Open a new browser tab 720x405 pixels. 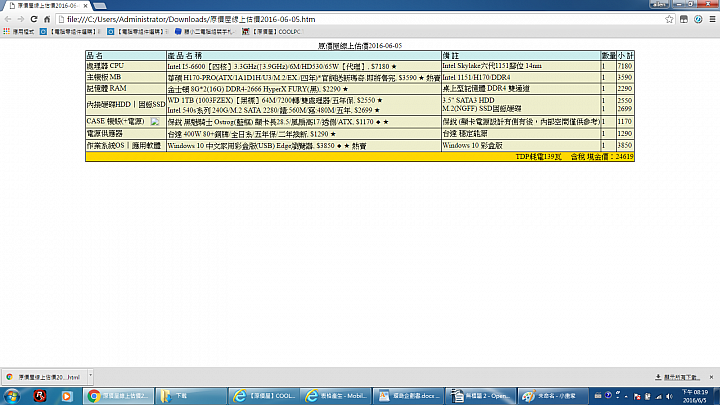(100, 6)
